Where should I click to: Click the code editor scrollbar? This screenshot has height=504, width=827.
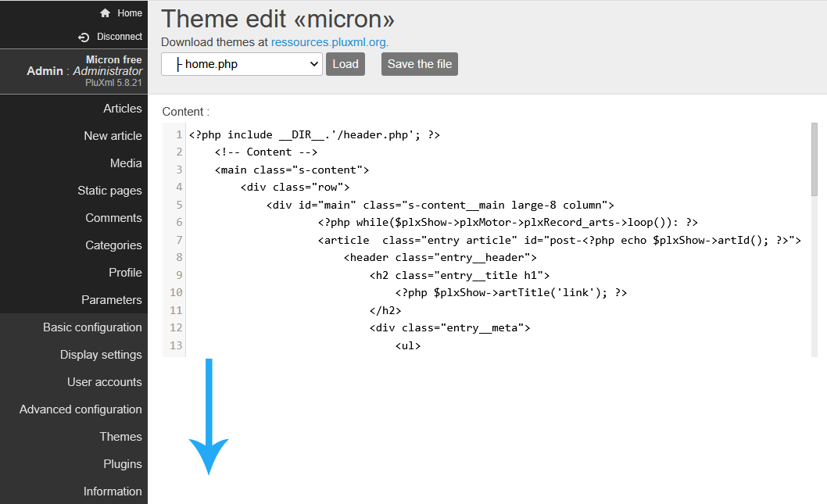(x=814, y=160)
